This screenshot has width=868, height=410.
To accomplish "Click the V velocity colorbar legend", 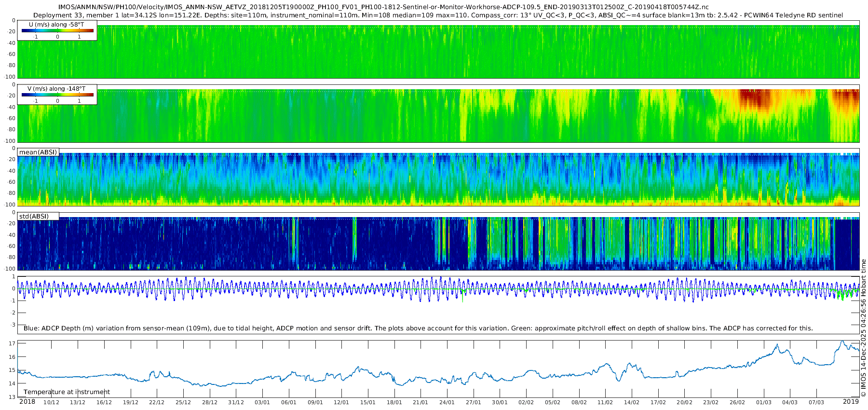I will point(57,95).
